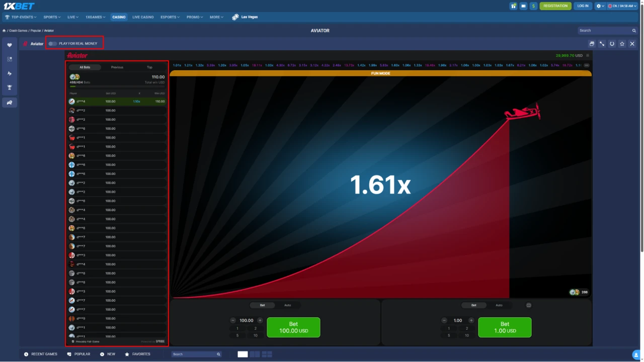
Task: Click the Log In button
Action: pyautogui.click(x=583, y=6)
